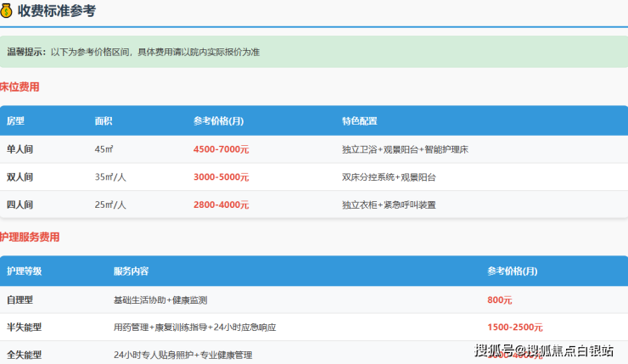The width and height of the screenshot is (628, 364).
Task: Click the 2800-4000元 price
Action: click(221, 204)
